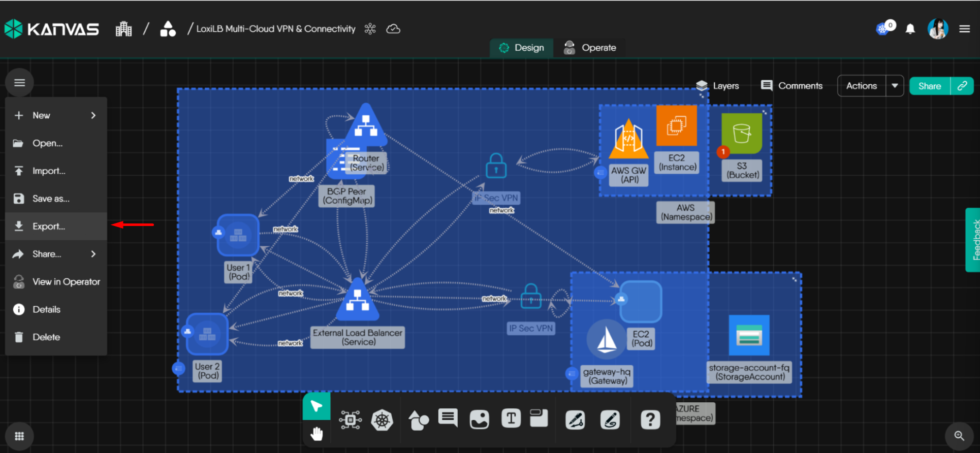This screenshot has height=453, width=980.
Task: Expand the Share... submenu
Action: point(56,254)
